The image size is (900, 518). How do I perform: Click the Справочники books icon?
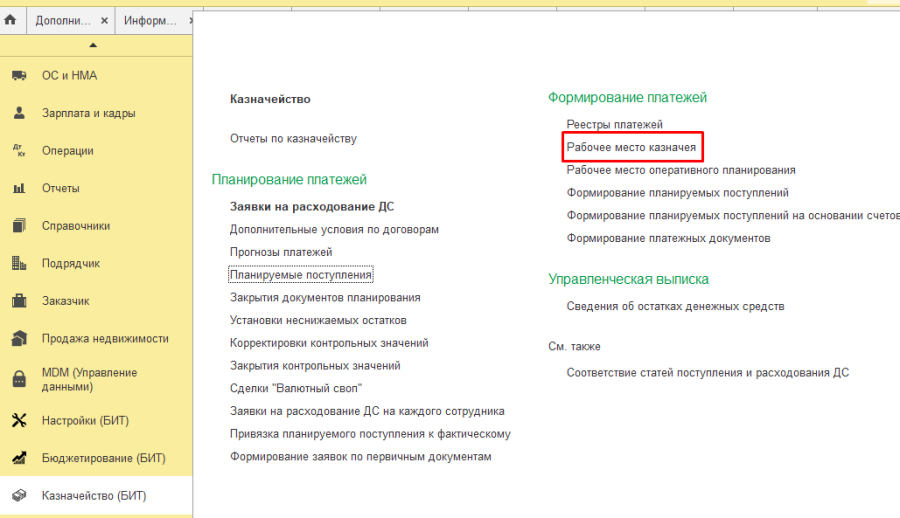18,226
